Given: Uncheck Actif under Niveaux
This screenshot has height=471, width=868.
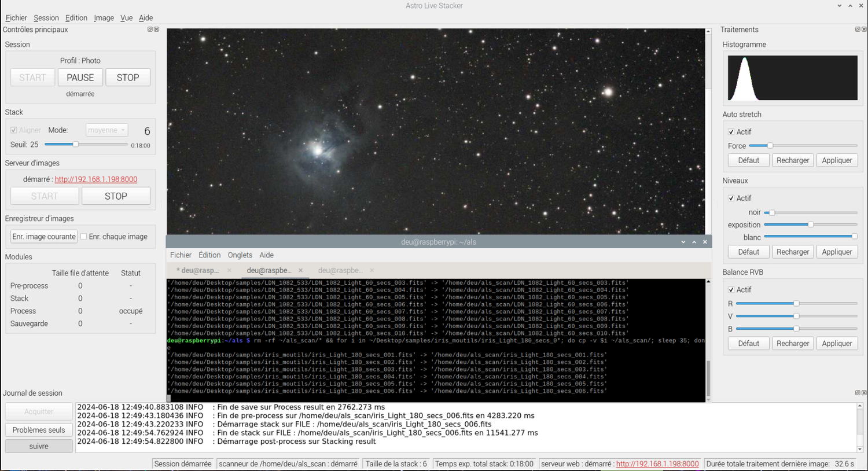Looking at the screenshot, I should [x=731, y=198].
